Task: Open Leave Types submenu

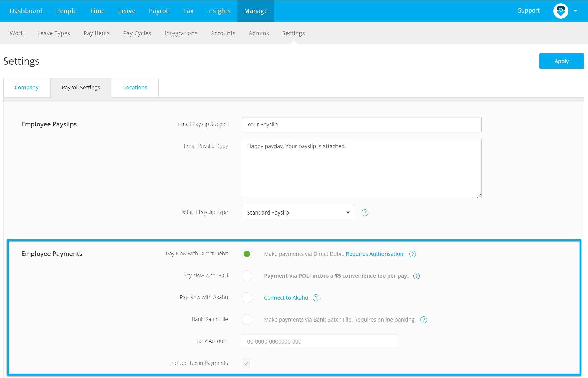Action: tap(54, 33)
